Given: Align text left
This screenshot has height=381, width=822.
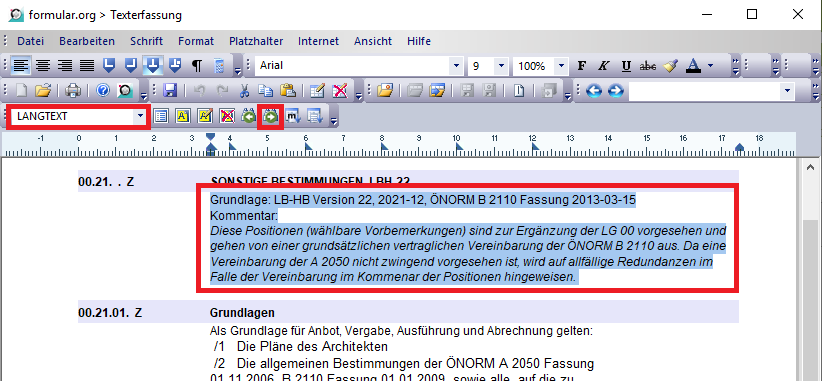Looking at the screenshot, I should click(x=21, y=66).
